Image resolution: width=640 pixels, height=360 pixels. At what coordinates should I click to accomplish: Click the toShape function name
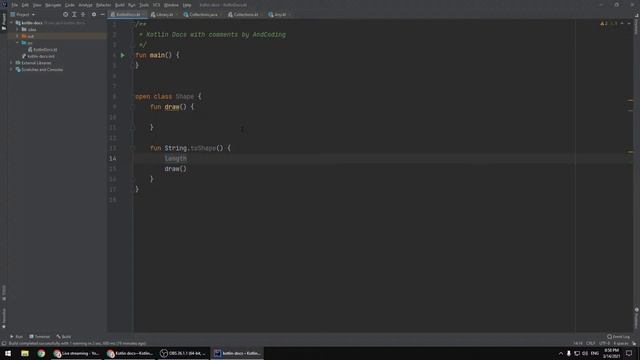[x=203, y=148]
